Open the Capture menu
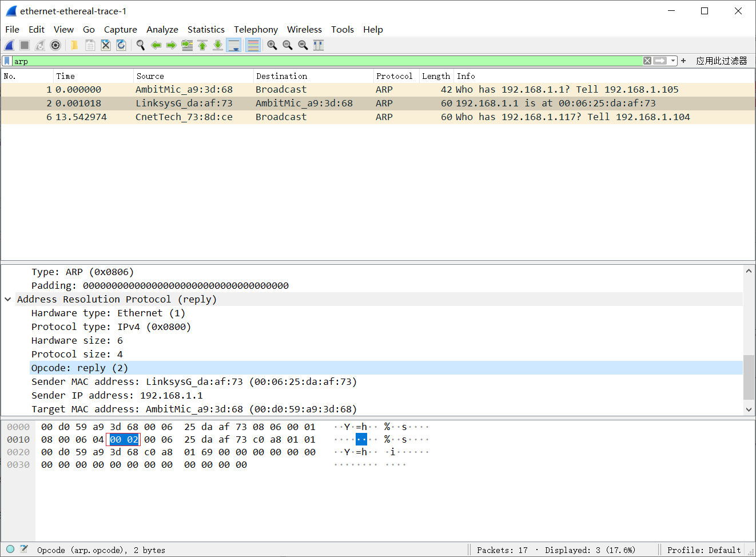Screen dimensions: 756x557 pyautogui.click(x=121, y=29)
